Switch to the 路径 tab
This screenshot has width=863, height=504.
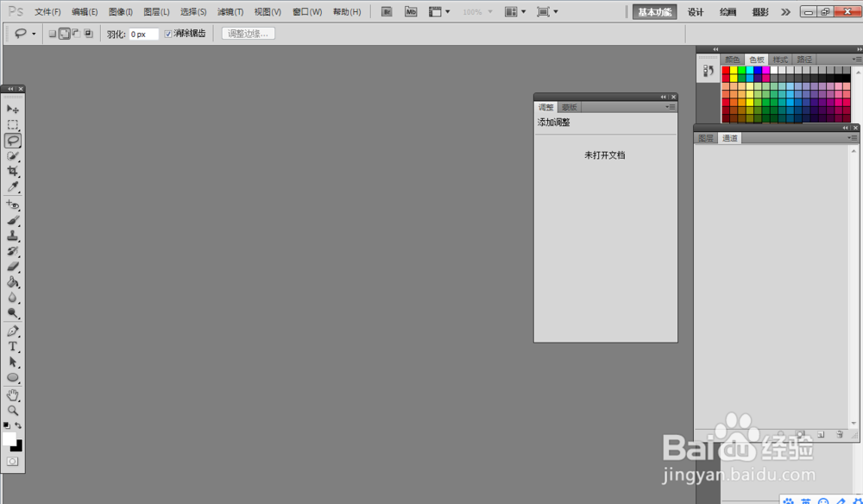(x=804, y=60)
